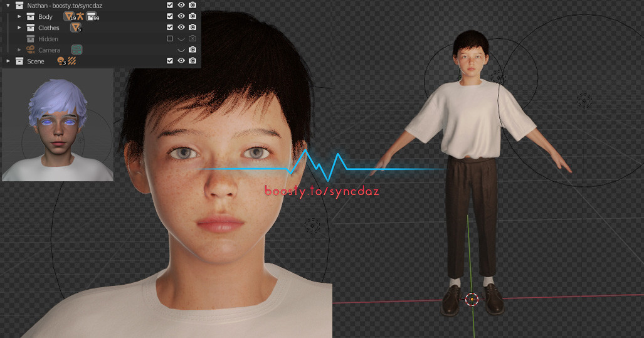This screenshot has width=644, height=338.
Task: Click the Hidden collection box icon
Action: point(30,39)
